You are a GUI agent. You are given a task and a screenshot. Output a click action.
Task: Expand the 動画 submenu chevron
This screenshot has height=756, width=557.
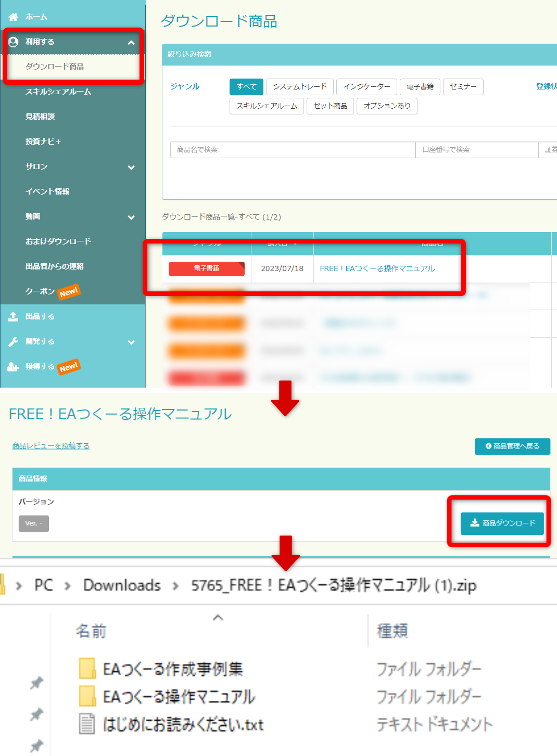pyautogui.click(x=131, y=217)
